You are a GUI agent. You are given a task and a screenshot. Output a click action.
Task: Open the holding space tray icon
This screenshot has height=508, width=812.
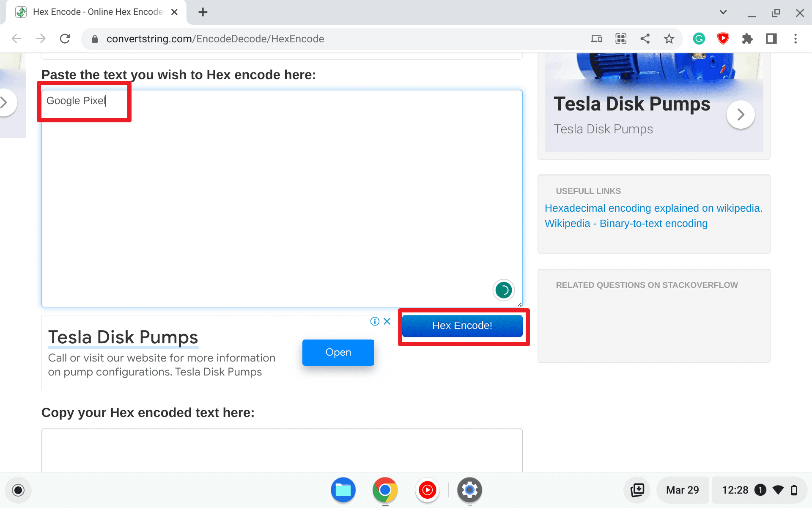pyautogui.click(x=637, y=490)
